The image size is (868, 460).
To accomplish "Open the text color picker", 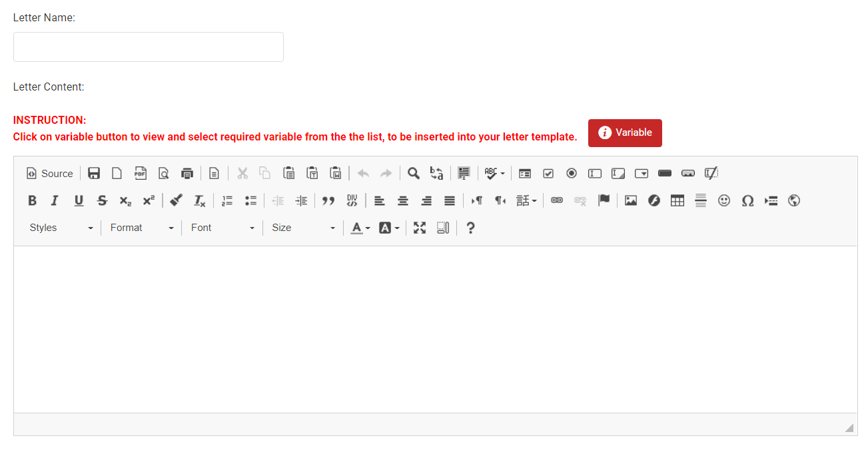I will point(360,228).
